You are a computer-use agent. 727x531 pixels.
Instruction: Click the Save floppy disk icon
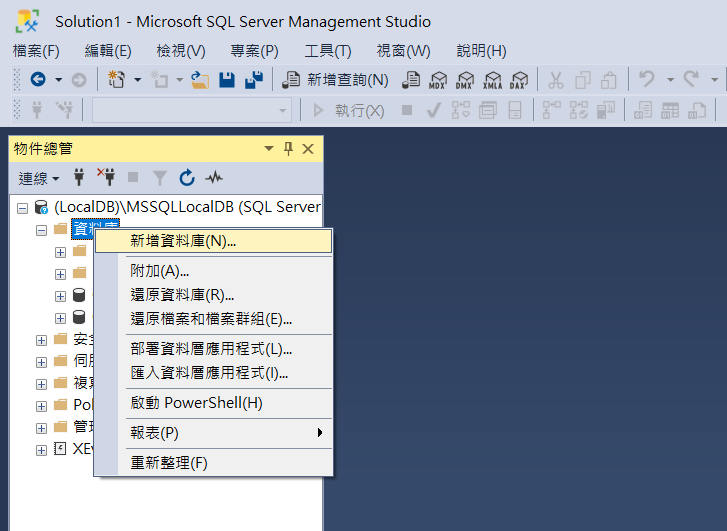pos(227,80)
